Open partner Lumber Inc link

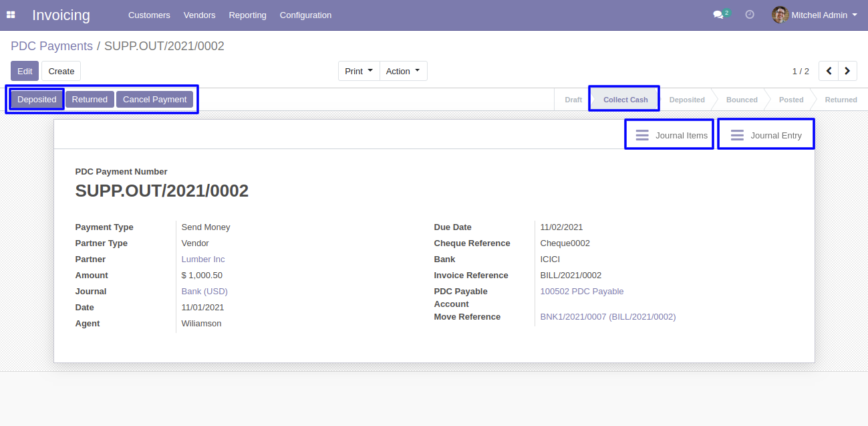point(203,259)
